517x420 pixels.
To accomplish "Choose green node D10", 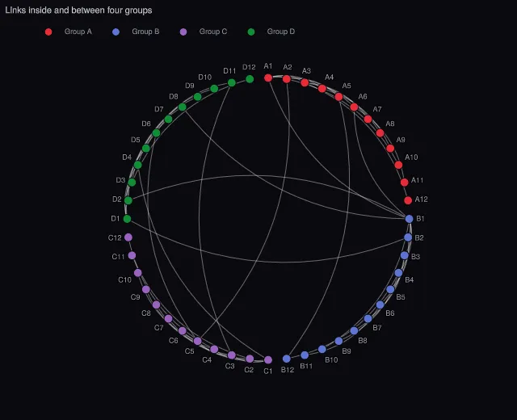I will pos(214,88).
